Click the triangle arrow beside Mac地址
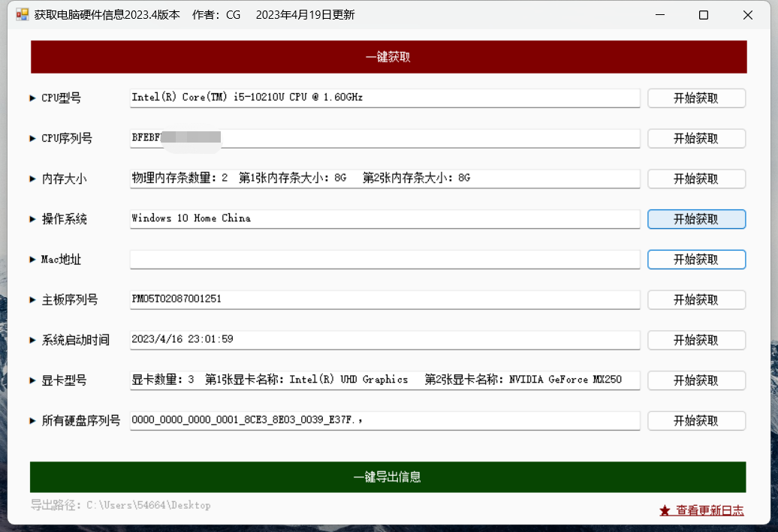Image resolution: width=778 pixels, height=532 pixels. point(33,260)
